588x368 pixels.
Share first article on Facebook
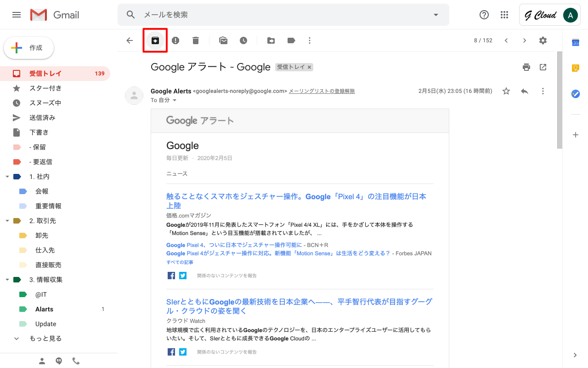(x=171, y=276)
